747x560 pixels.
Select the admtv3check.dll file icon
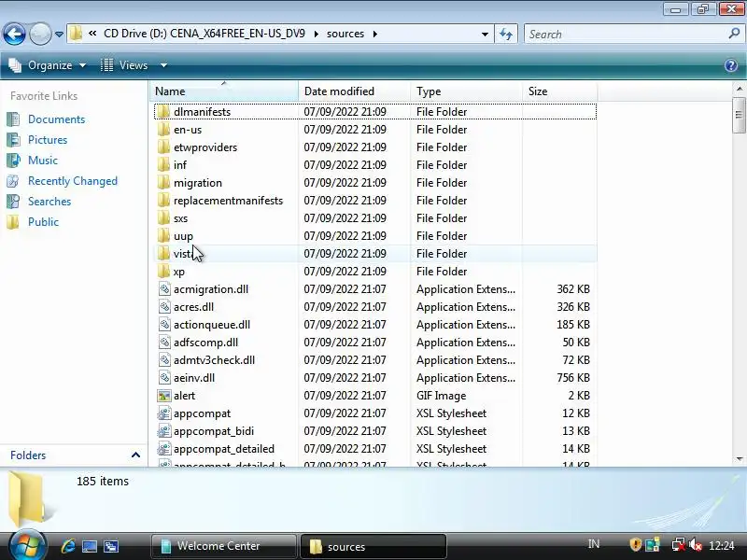point(164,360)
